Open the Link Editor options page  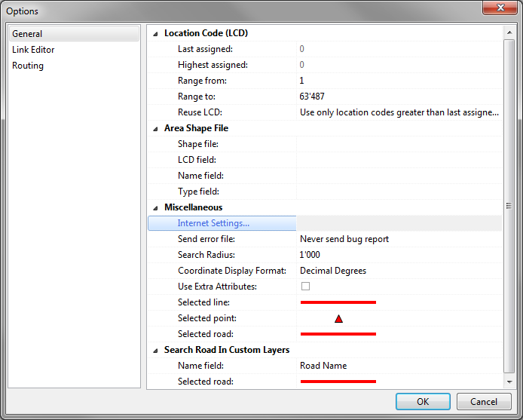tap(33, 50)
